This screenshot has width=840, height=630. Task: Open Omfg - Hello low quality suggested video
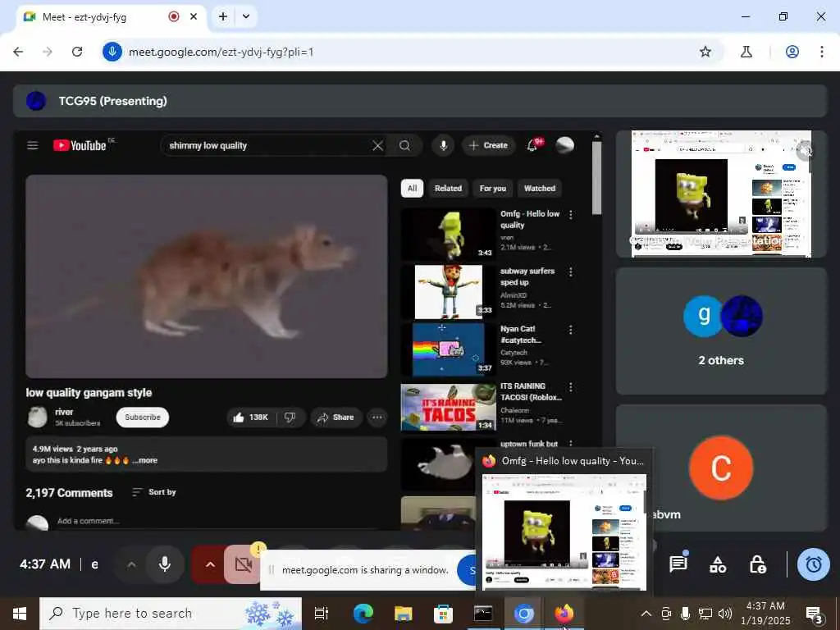click(448, 235)
